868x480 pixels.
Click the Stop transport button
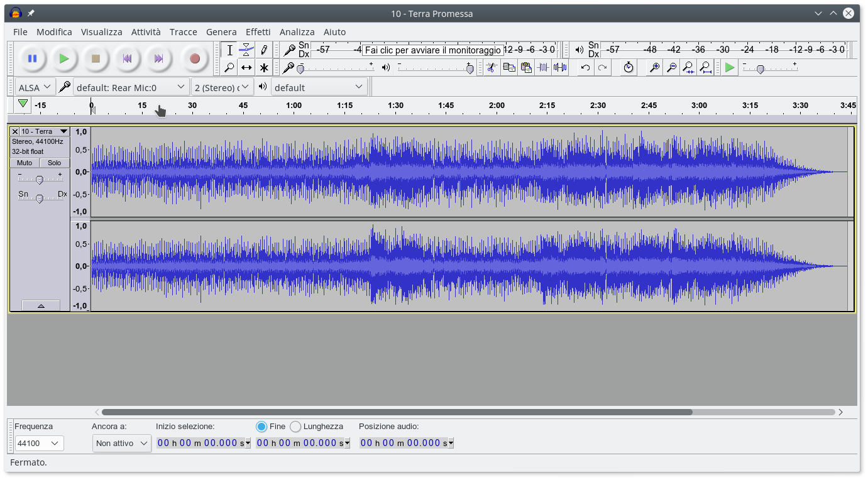tap(96, 58)
